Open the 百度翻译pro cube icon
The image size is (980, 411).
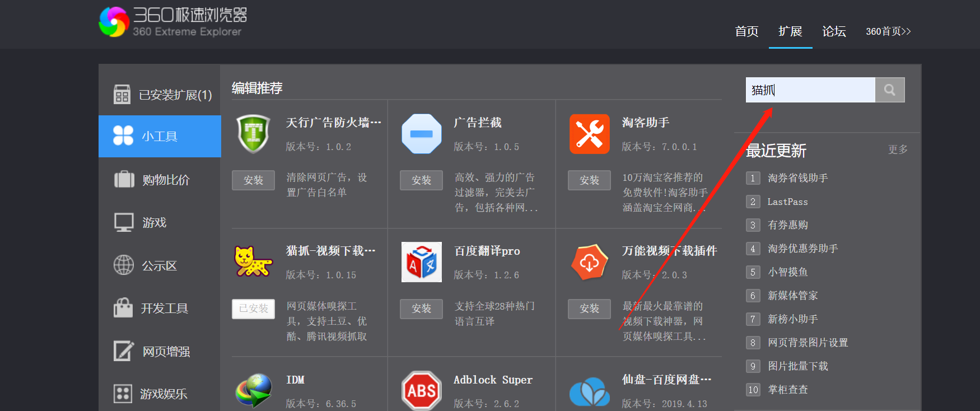coord(422,262)
